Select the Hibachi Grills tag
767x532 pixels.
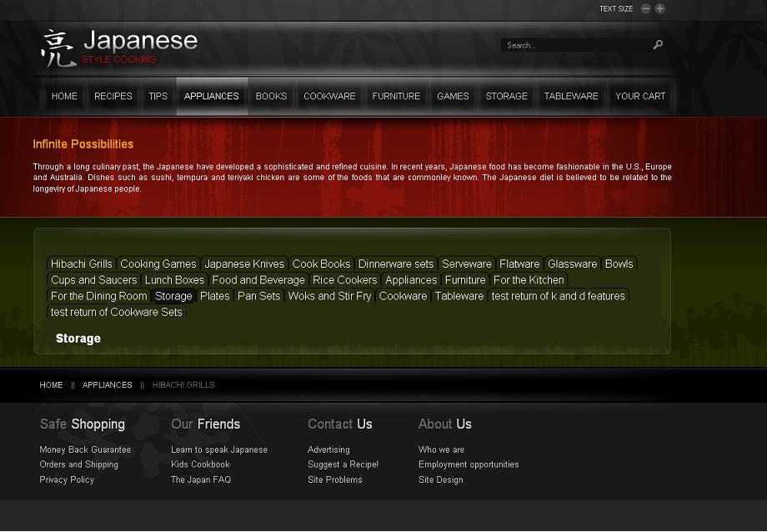pos(81,263)
